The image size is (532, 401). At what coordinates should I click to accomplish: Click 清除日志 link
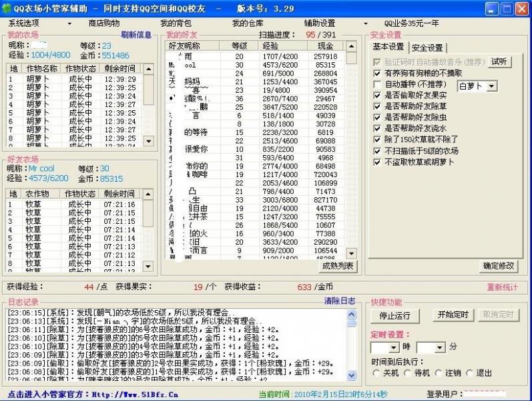[x=340, y=301]
